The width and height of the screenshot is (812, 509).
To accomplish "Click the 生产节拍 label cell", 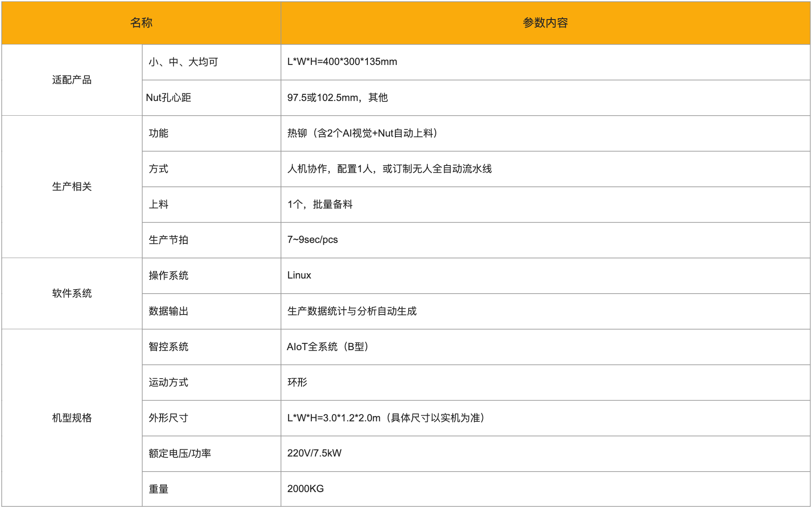I will (x=169, y=240).
